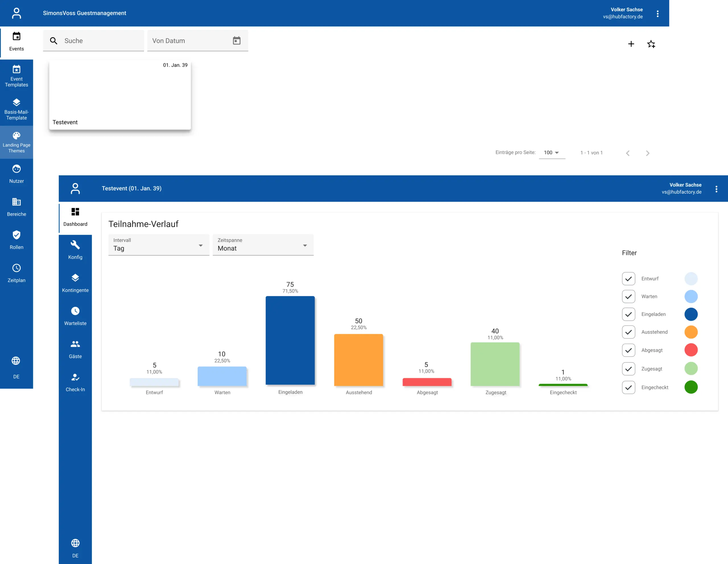728x564 pixels.
Task: Click the star-plus template event icon
Action: (x=651, y=44)
